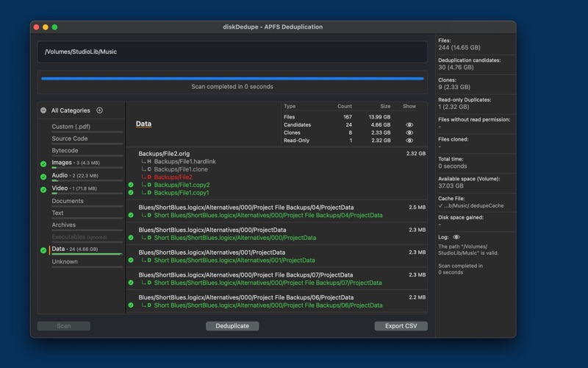This screenshot has height=368, width=588.
Task: Toggle checkmark for Short Blues Alternatives/001/ProjectData
Action: click(131, 261)
